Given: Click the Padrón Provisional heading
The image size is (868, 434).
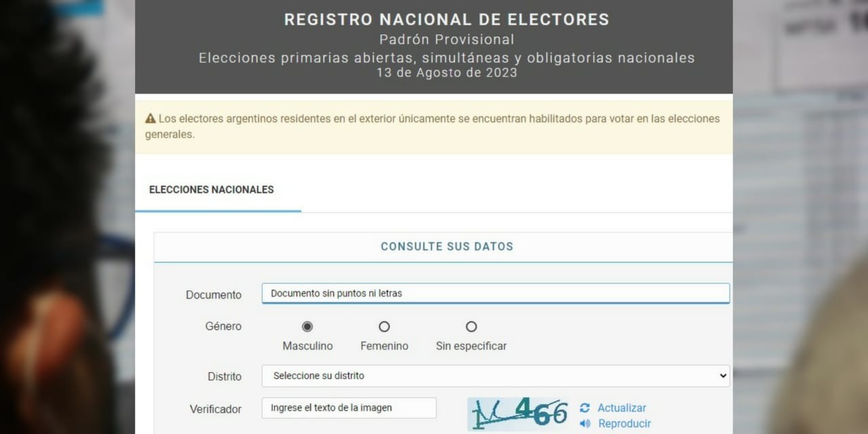Looking at the screenshot, I should [446, 39].
